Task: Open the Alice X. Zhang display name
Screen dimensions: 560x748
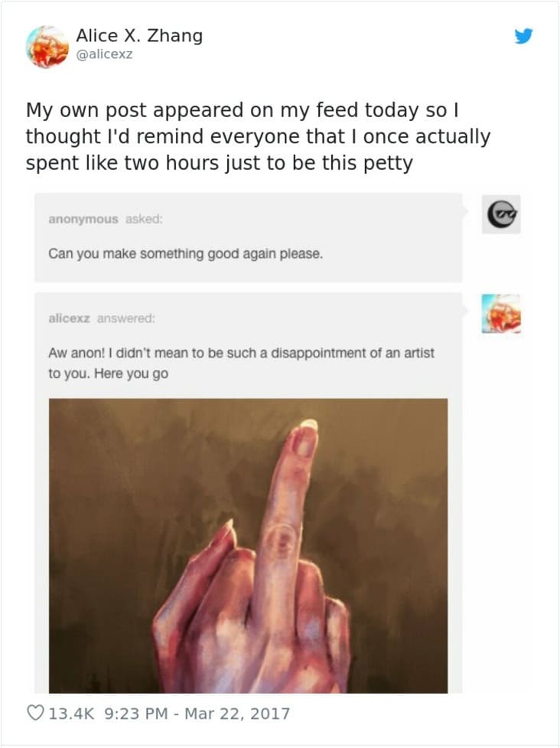Action: (x=139, y=35)
